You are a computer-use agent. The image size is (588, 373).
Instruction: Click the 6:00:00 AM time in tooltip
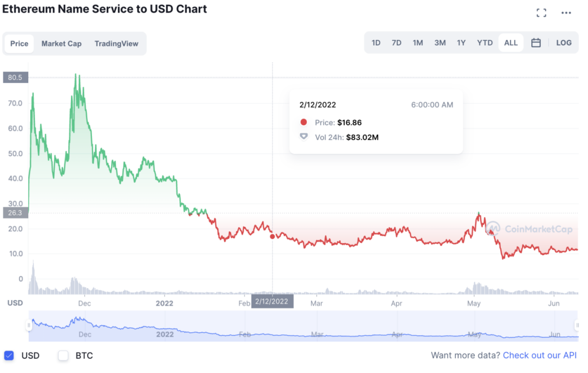(432, 105)
